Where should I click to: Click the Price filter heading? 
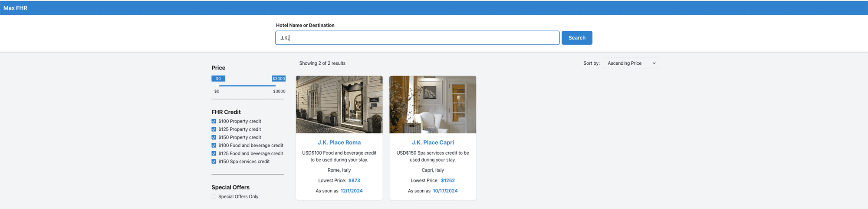(218, 68)
